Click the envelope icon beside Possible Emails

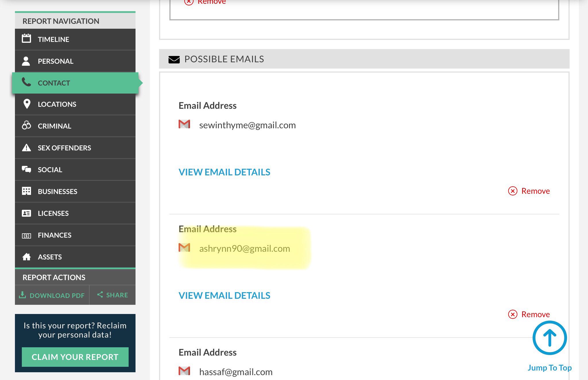(174, 59)
